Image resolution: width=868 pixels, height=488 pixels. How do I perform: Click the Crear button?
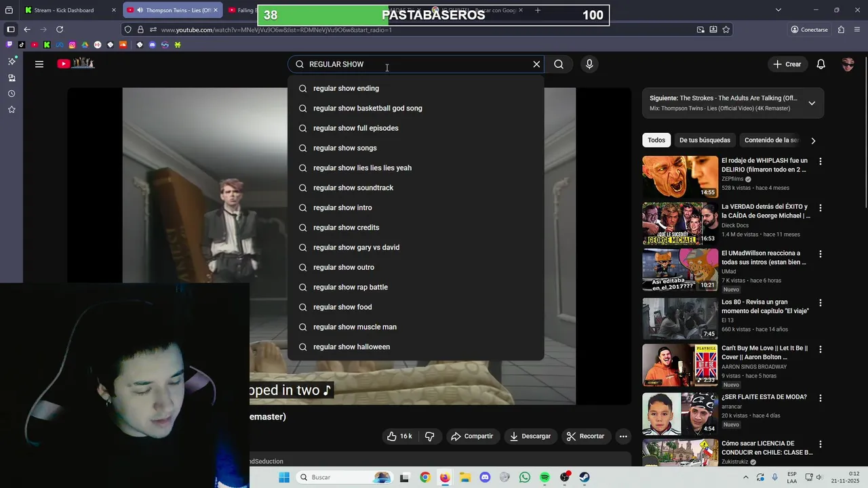787,64
